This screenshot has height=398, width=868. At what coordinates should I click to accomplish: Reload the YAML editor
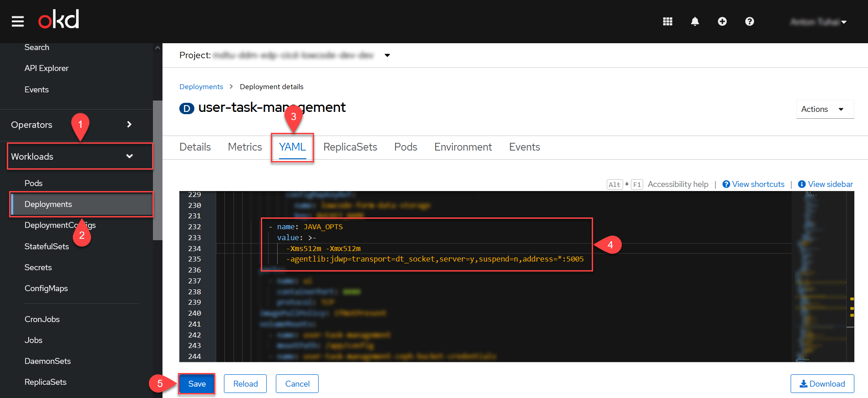[x=245, y=384]
